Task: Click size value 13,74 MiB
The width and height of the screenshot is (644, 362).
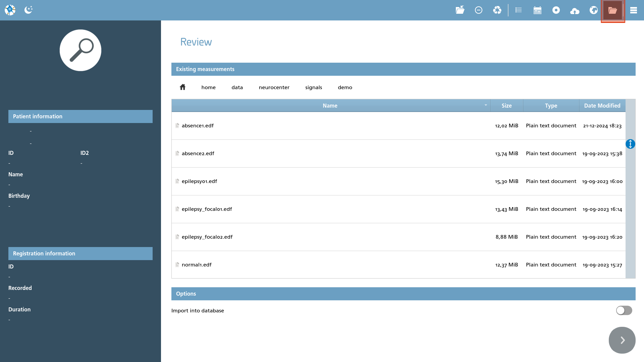Action: [506, 154]
